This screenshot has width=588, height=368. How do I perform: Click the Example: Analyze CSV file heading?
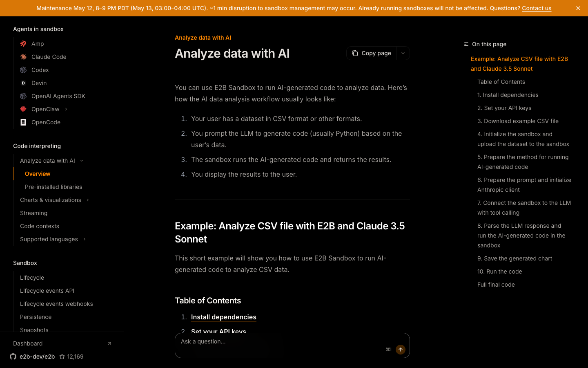click(290, 232)
